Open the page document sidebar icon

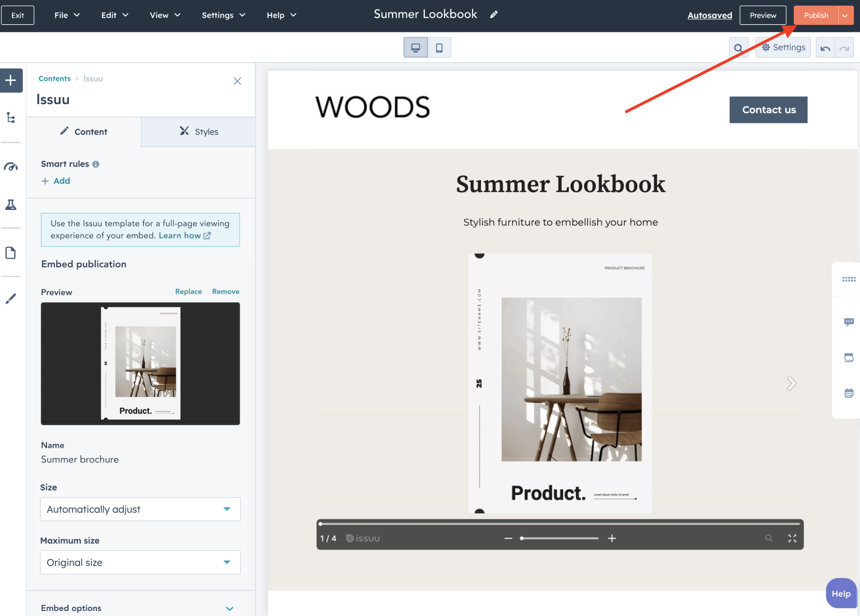click(11, 253)
